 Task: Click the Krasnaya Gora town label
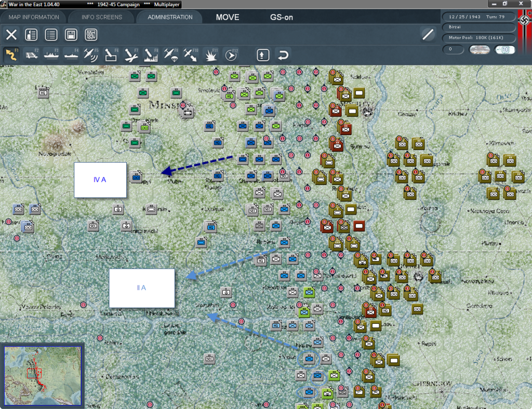pos(489,211)
